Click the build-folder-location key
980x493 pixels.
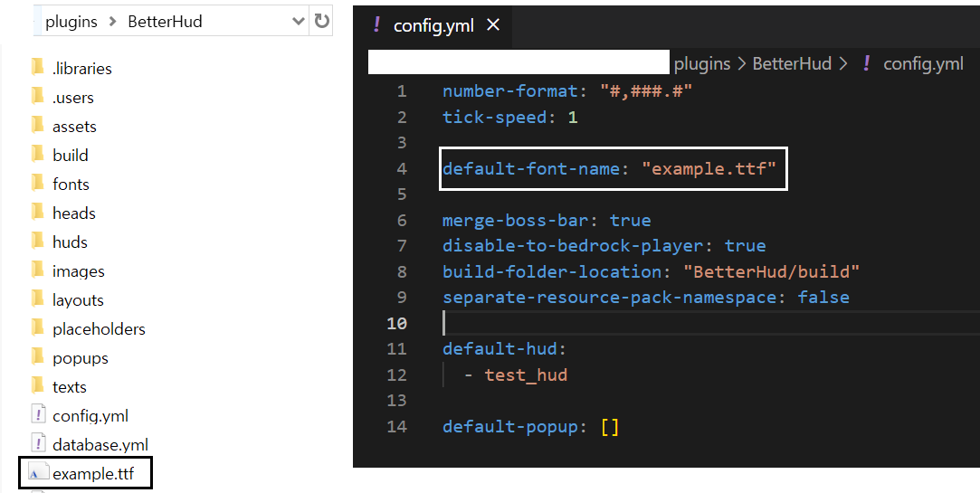coord(552,271)
